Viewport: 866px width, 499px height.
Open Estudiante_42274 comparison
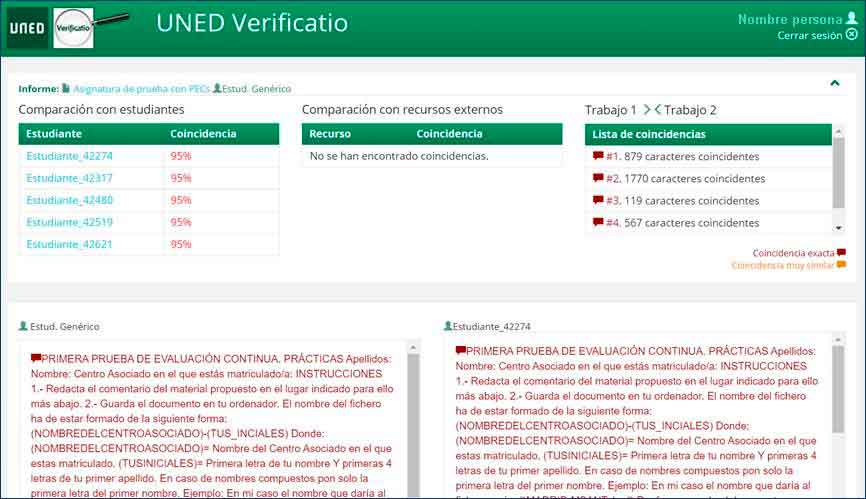[69, 156]
